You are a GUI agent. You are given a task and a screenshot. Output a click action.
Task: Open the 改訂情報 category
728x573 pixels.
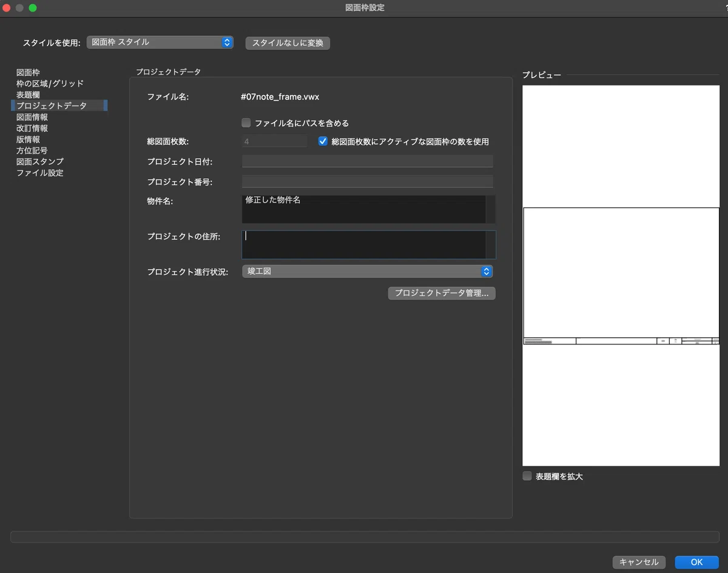coord(32,128)
